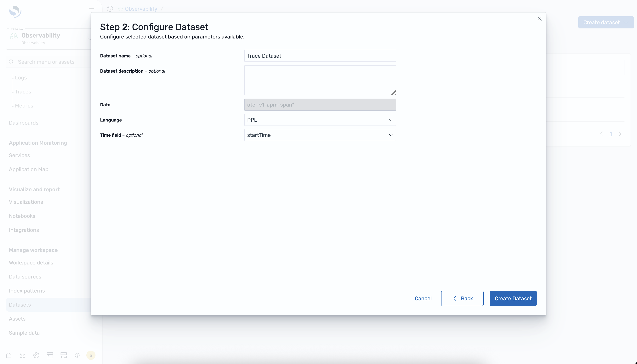Collapse the navigation sidebar
The width and height of the screenshot is (637, 364).
[92, 8]
